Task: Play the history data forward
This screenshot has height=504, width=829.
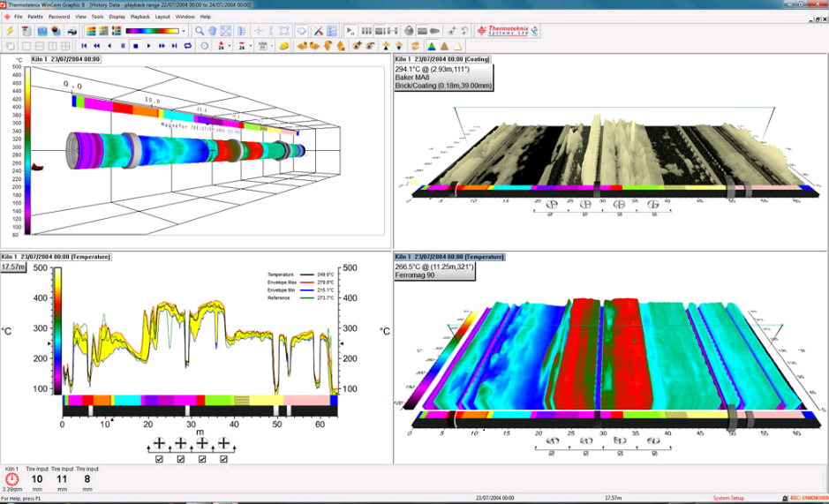Action: click(148, 46)
